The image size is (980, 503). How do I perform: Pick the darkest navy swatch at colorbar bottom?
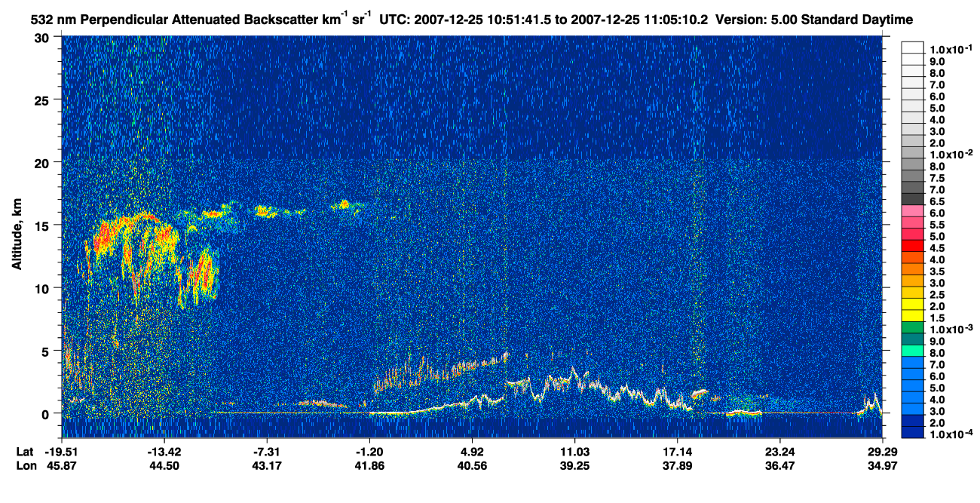click(913, 433)
